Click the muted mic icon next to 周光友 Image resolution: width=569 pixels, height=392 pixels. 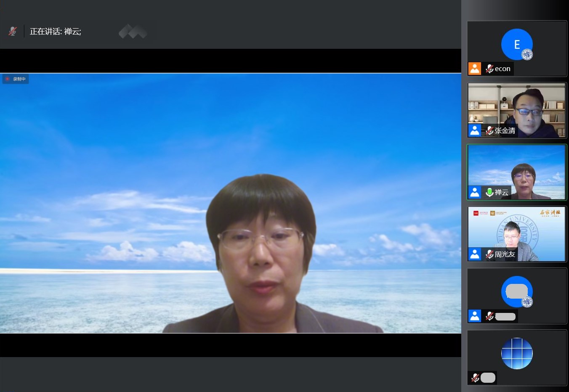pos(489,254)
